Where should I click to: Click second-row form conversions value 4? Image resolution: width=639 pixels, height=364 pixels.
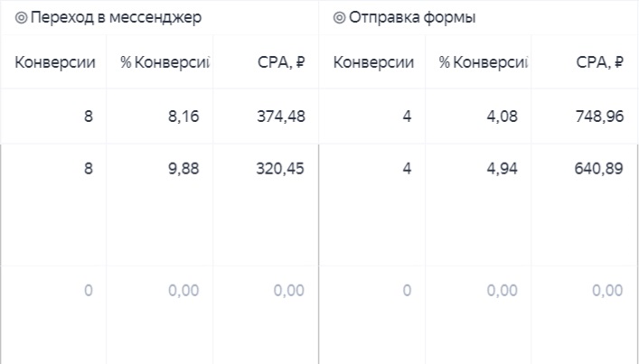point(407,169)
